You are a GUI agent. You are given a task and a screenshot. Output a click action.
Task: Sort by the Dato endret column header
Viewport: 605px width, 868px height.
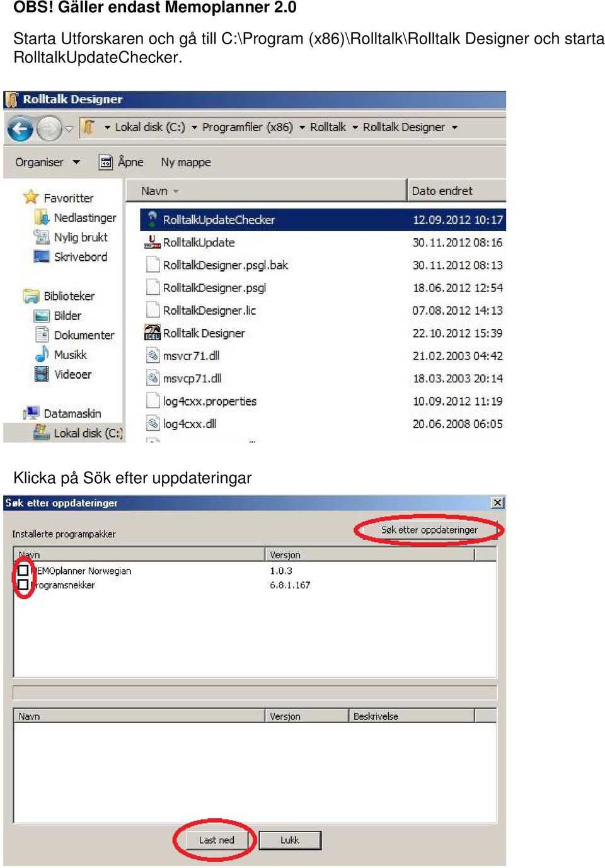point(456,191)
